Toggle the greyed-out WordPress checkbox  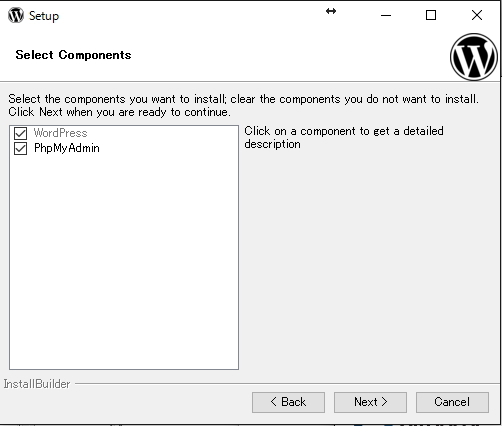(x=20, y=133)
